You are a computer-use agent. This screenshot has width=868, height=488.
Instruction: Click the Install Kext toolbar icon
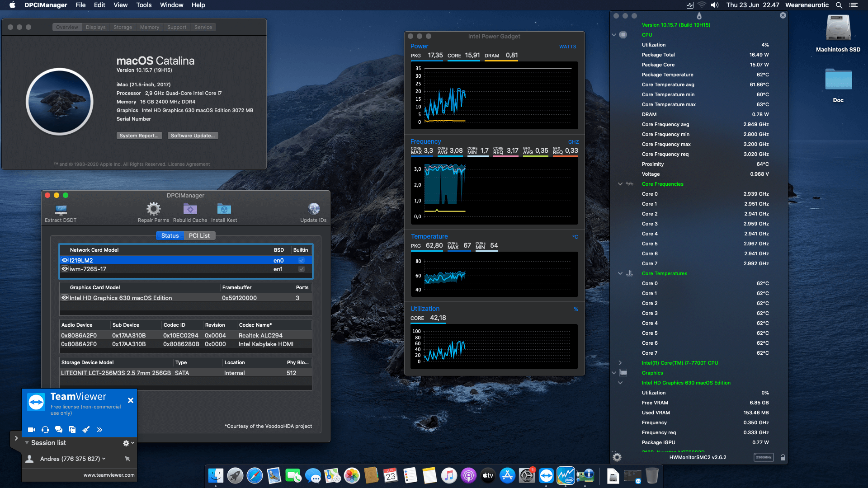224,209
